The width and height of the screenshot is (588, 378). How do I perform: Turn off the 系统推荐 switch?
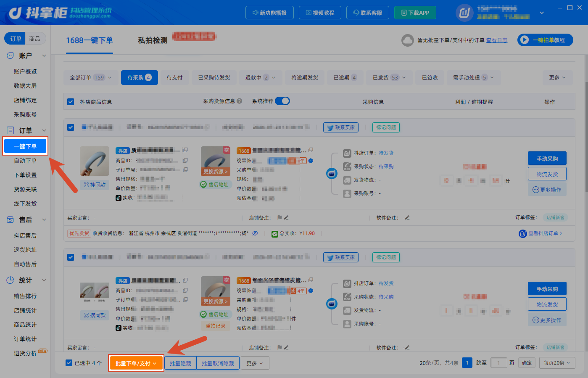click(x=282, y=101)
